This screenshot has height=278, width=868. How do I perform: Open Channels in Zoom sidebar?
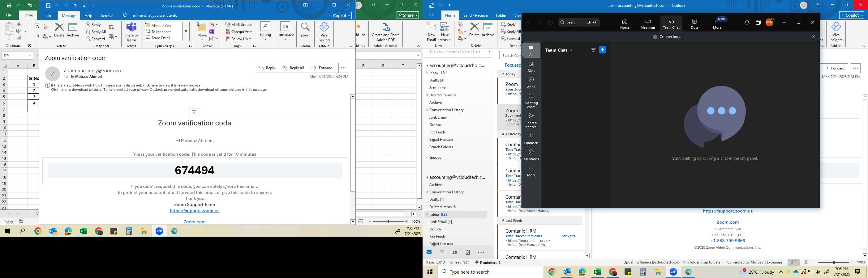pos(531,139)
